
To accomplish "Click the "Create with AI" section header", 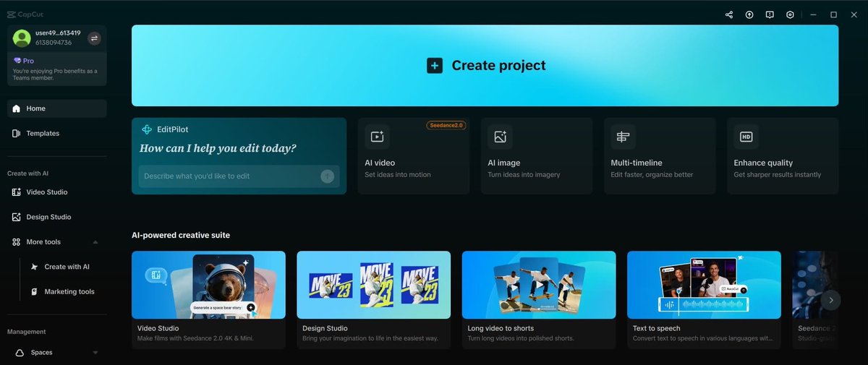I will click(28, 173).
